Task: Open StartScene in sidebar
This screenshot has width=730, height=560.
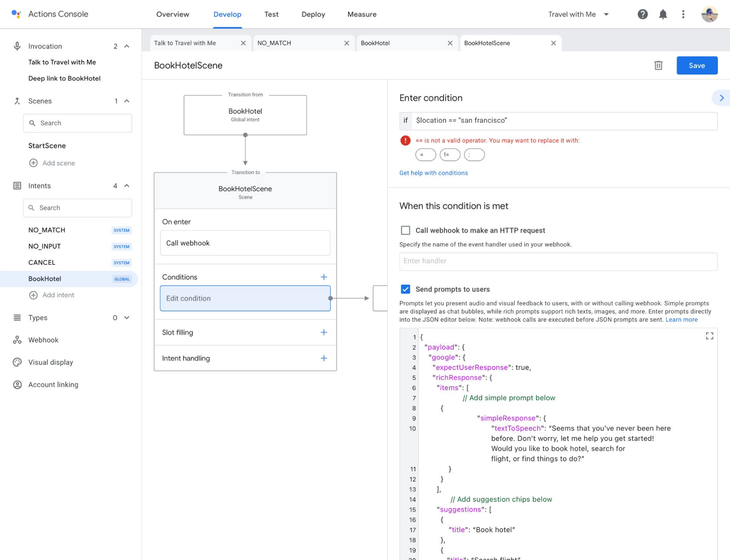Action: 47,146
